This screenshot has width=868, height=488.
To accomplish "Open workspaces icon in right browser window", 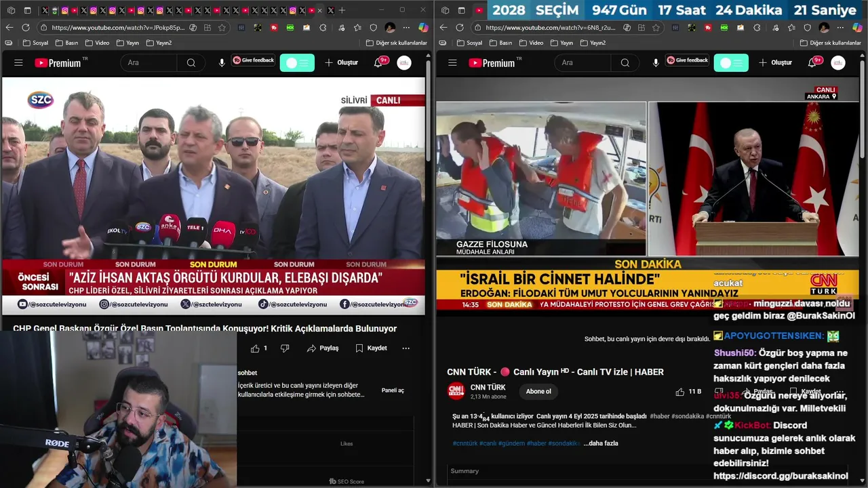I will pyautogui.click(x=445, y=10).
